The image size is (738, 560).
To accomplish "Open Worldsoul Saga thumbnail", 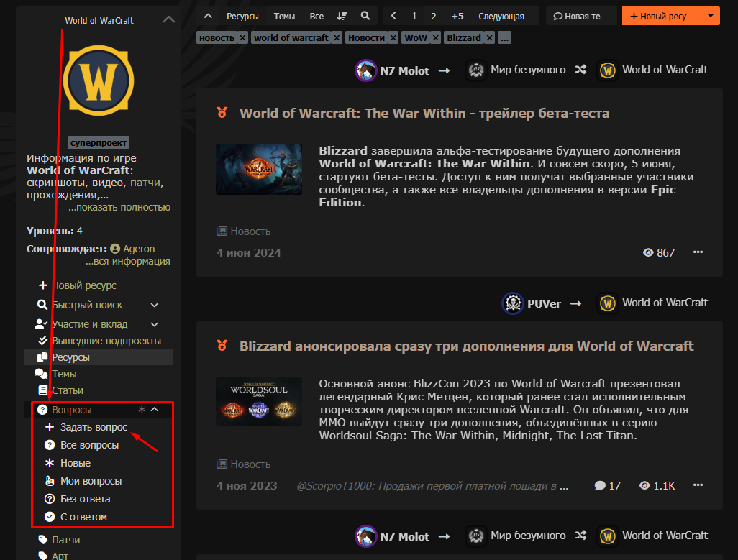I will [259, 401].
